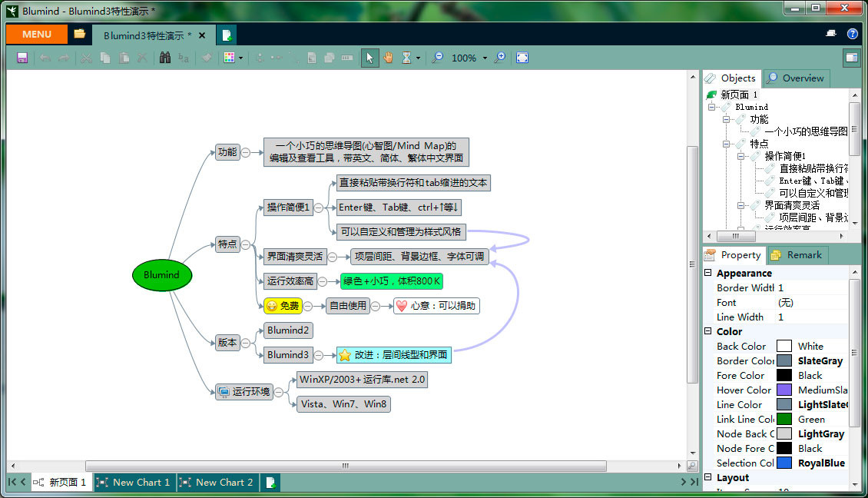Go to last page tab arrow
This screenshot has width=868, height=498.
(x=694, y=482)
